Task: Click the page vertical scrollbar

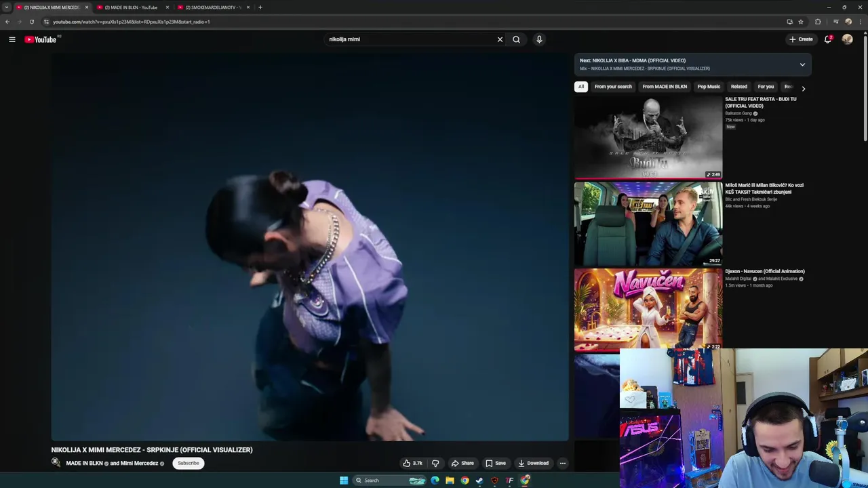Action: coord(865,88)
